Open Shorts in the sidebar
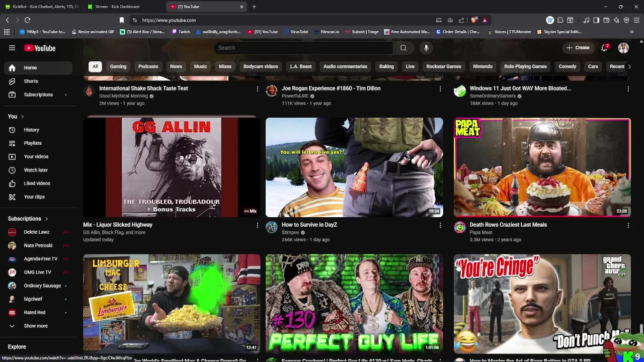The width and height of the screenshot is (644, 362). (x=38, y=81)
